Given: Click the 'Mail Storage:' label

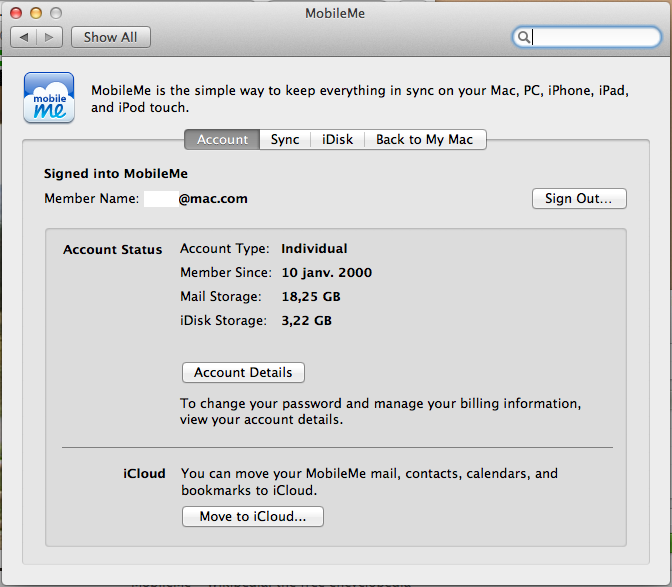Looking at the screenshot, I should [221, 296].
